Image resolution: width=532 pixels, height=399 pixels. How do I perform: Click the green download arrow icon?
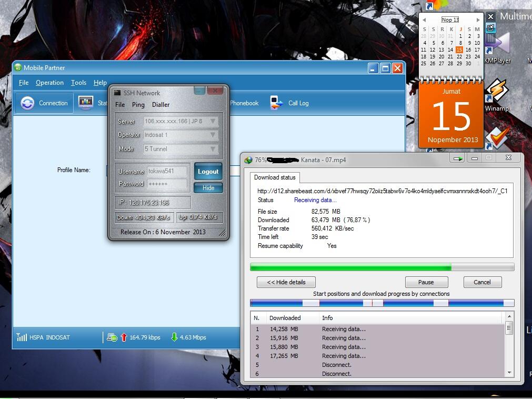coord(174,337)
